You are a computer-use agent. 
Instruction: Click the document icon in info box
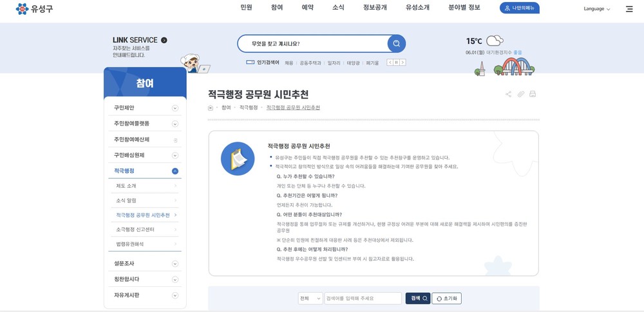(x=238, y=158)
